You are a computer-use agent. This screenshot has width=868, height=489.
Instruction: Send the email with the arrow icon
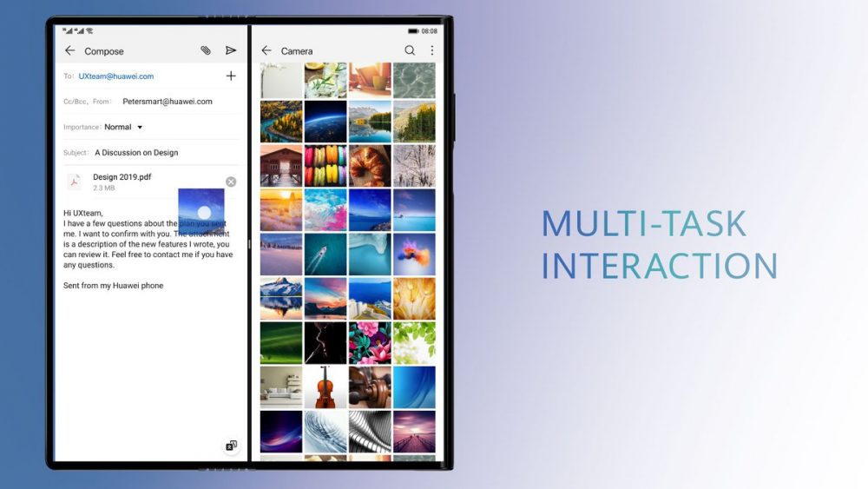click(231, 51)
